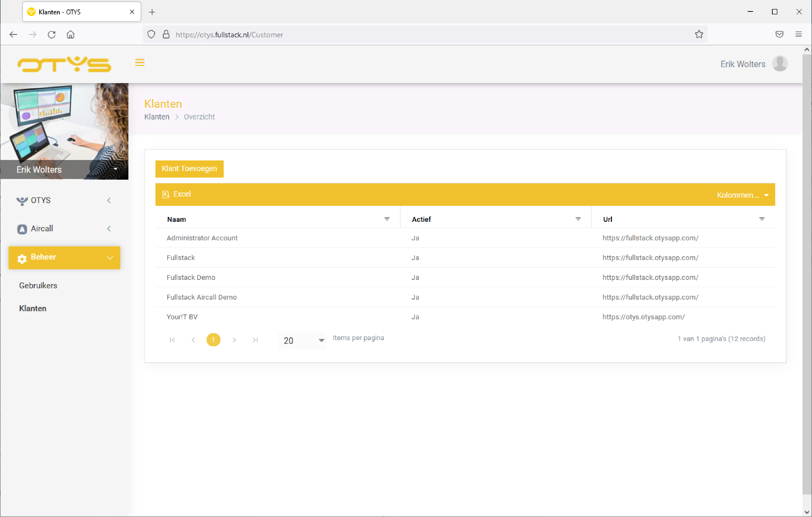Go to previous page pagination arrow

pos(193,339)
